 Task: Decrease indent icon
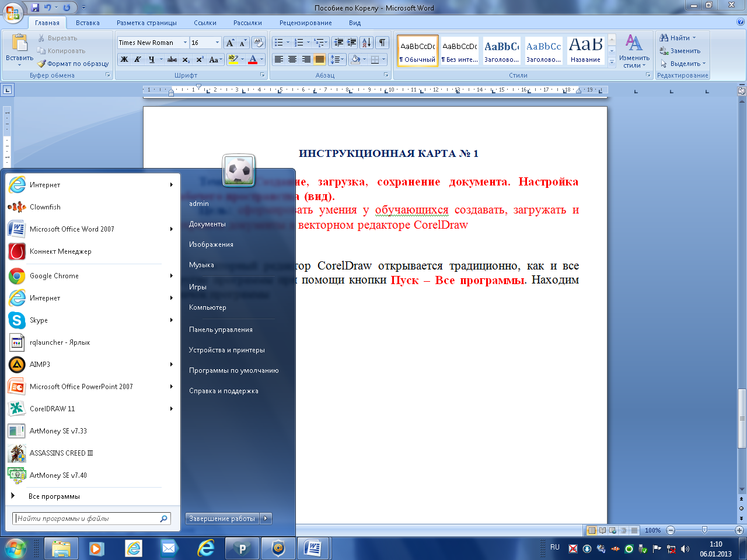pos(338,43)
